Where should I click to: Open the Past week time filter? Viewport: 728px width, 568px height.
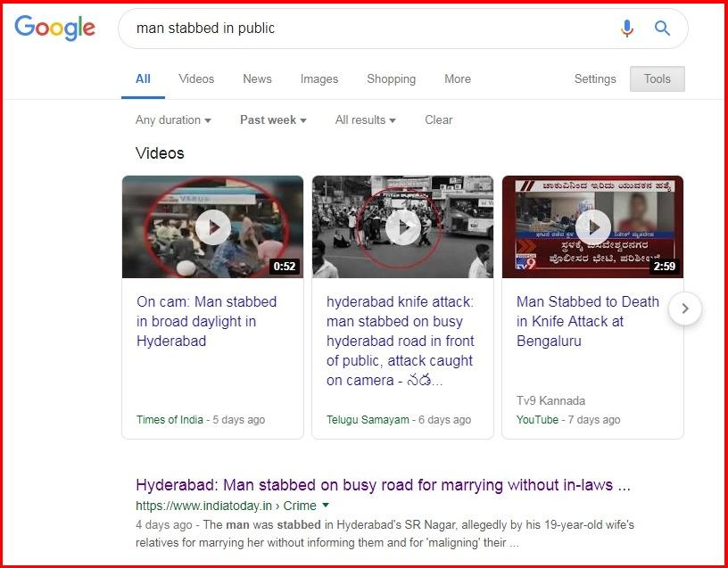click(273, 119)
